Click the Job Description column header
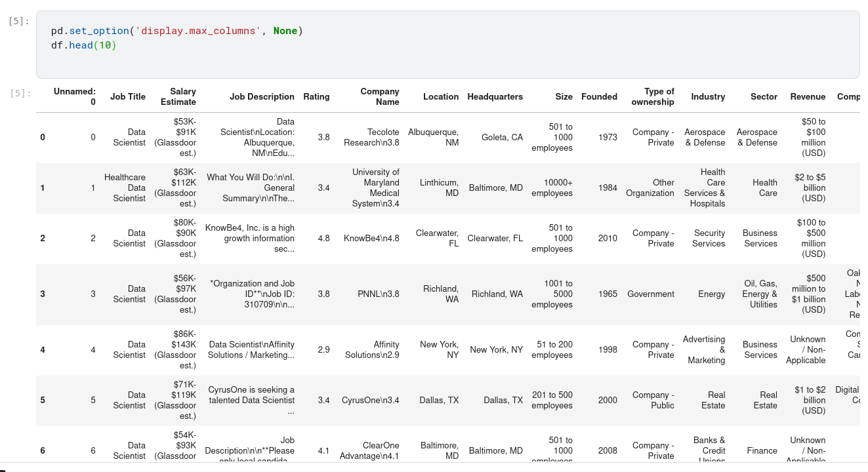868x472 pixels. 262,96
